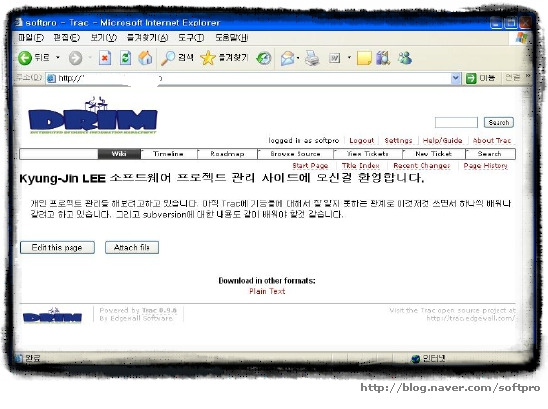Open the About Trac link
The image size is (548, 409).
click(x=492, y=141)
